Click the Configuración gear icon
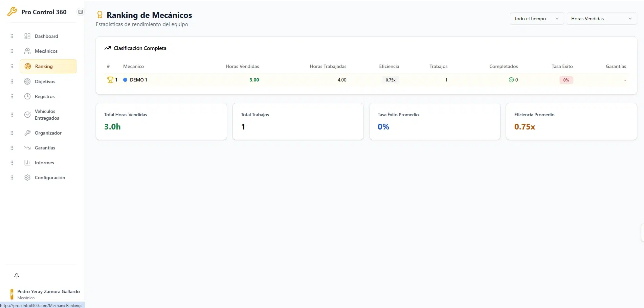 coord(27,177)
